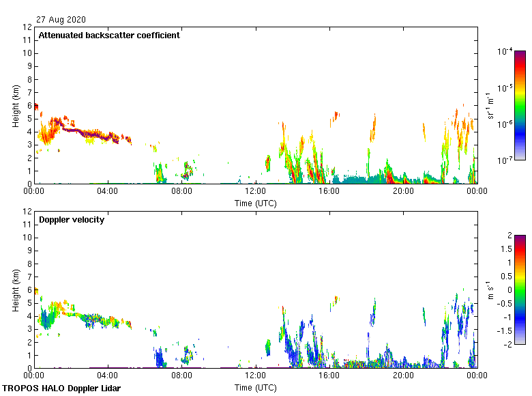Click "Height (km)" axis label of the Doppler plot
The height and width of the screenshot is (396, 532).
(15, 290)
